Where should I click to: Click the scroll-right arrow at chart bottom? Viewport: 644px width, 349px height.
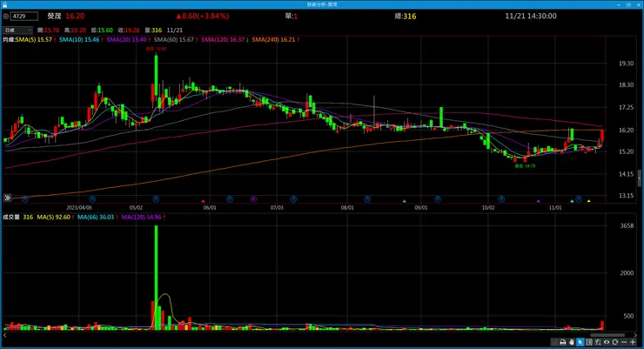pos(635,335)
